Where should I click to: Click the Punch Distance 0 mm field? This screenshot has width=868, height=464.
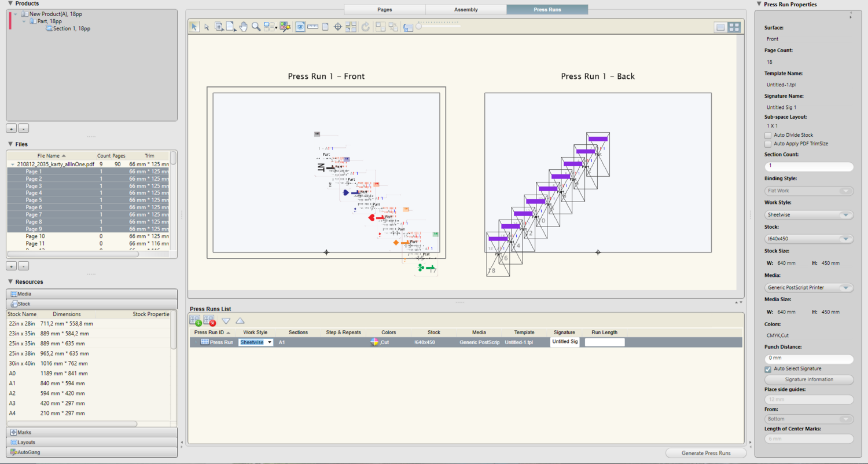tap(809, 359)
